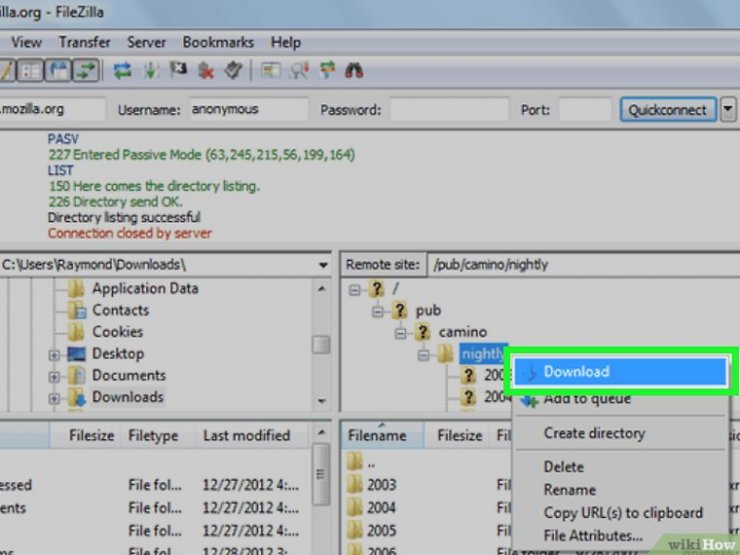Collapse the remote root node

coord(354,290)
